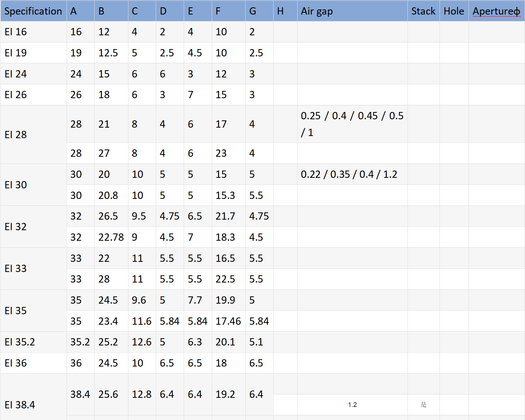
Task: Select the 11.6 value in column C
Action: point(142,321)
